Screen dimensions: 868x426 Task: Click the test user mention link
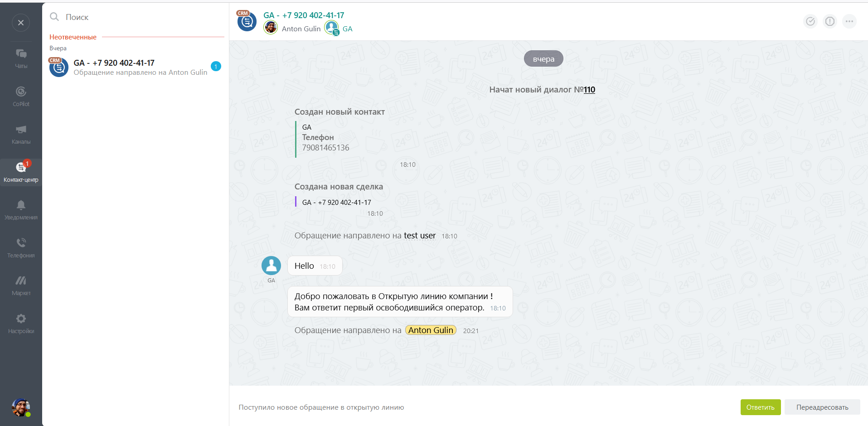(x=420, y=236)
